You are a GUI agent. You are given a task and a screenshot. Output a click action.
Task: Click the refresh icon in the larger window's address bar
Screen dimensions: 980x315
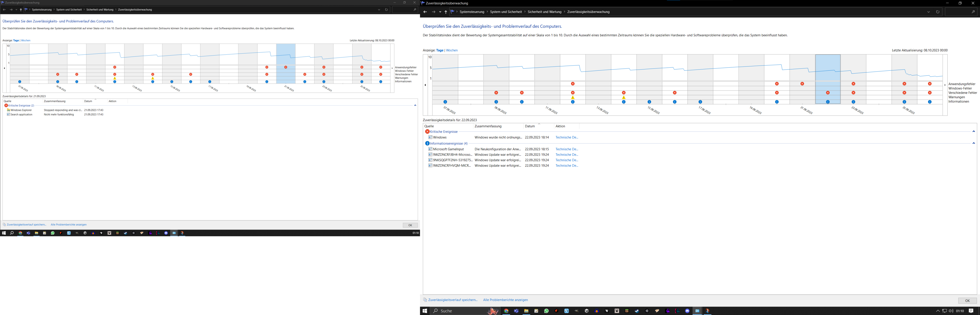(938, 12)
